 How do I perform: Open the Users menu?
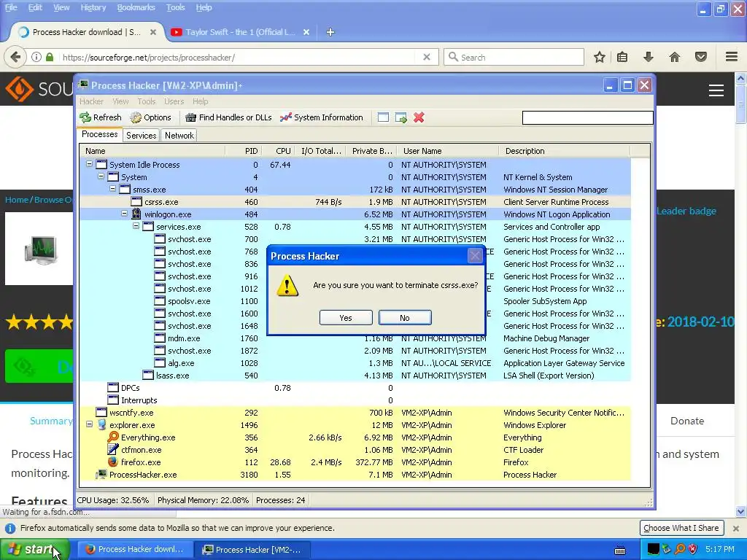(x=174, y=101)
